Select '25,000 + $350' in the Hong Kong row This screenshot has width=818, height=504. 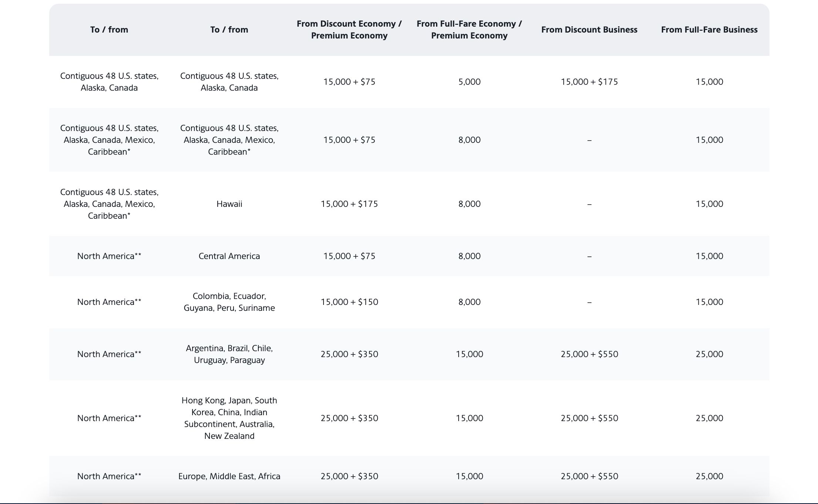349,418
